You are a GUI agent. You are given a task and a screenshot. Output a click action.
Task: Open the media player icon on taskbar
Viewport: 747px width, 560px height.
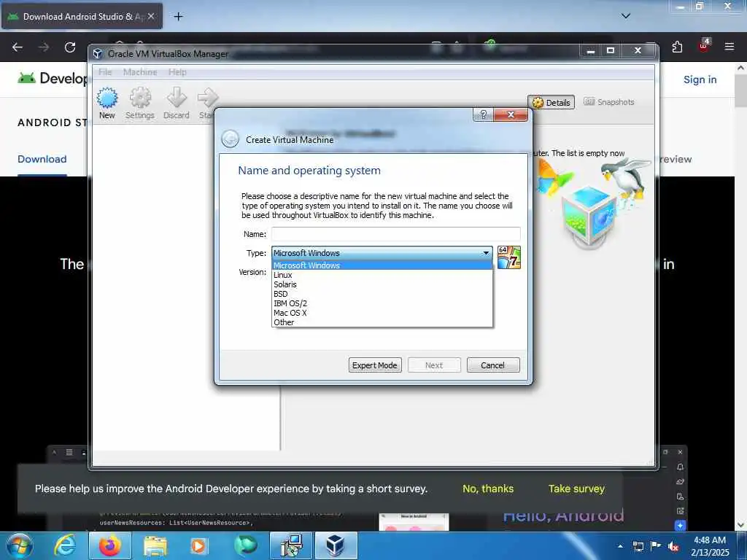click(x=199, y=545)
